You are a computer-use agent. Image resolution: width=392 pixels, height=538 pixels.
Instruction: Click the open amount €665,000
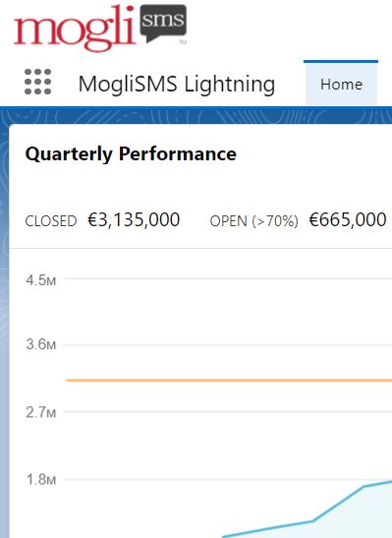click(x=348, y=220)
